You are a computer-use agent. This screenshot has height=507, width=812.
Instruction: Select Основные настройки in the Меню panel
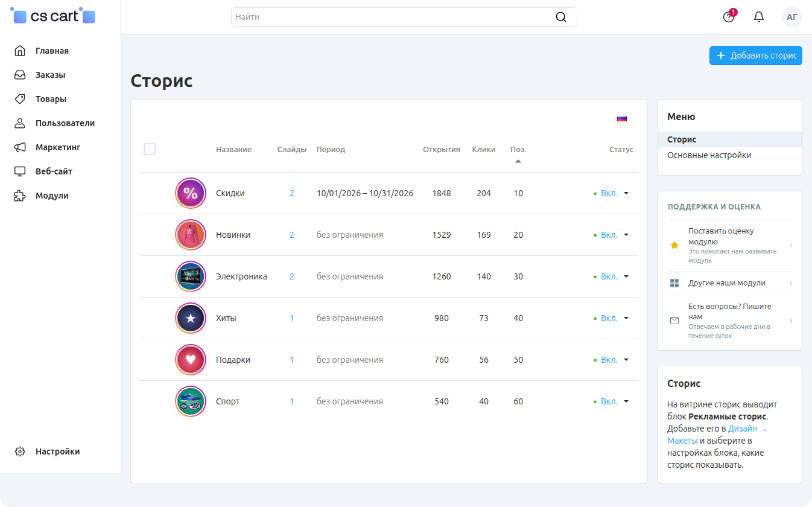tap(709, 155)
